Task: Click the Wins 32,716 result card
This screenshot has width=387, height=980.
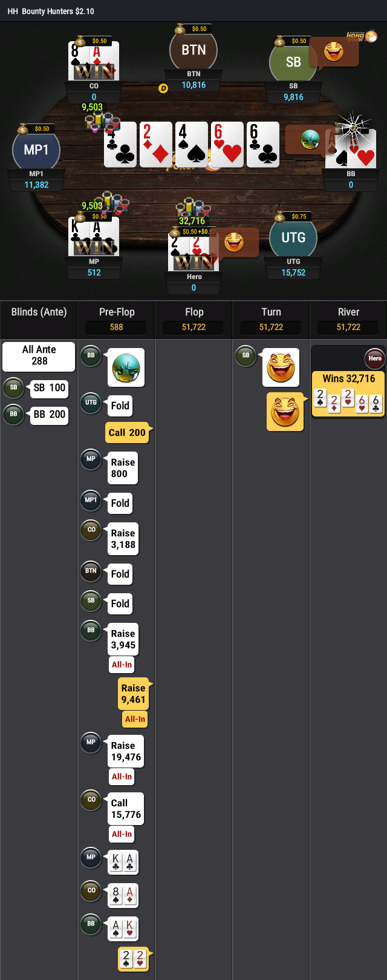Action: click(348, 394)
